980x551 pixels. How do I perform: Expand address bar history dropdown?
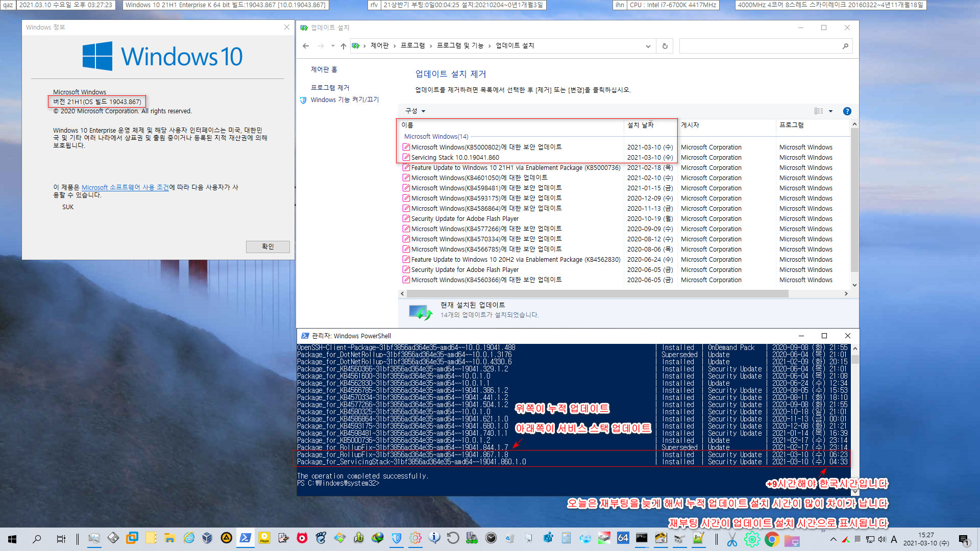(x=648, y=46)
